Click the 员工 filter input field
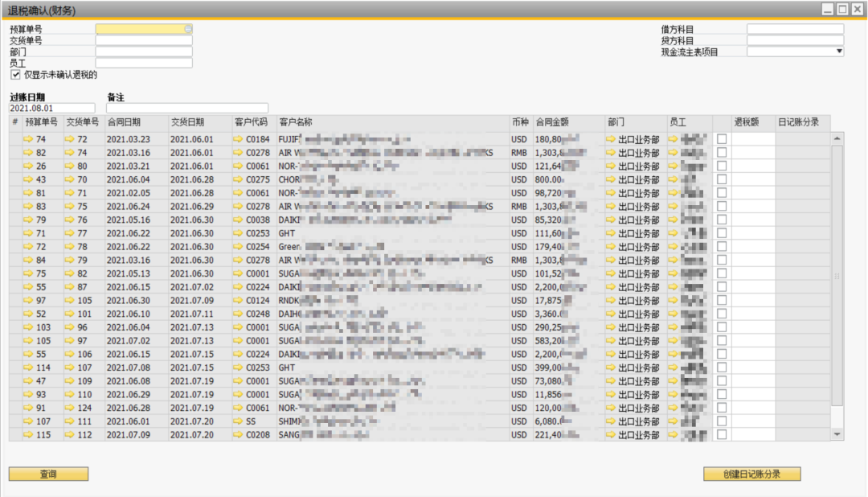Viewport: 868px width, 497px height. [144, 64]
